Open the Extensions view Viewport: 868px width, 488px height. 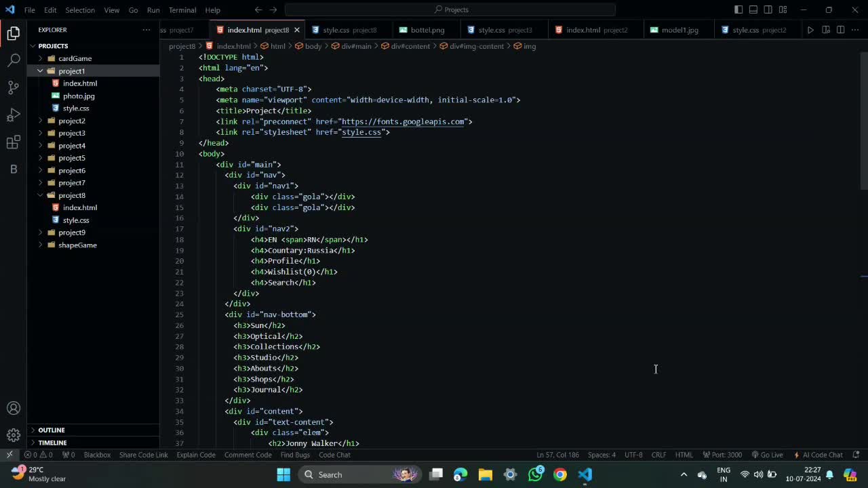tap(14, 142)
